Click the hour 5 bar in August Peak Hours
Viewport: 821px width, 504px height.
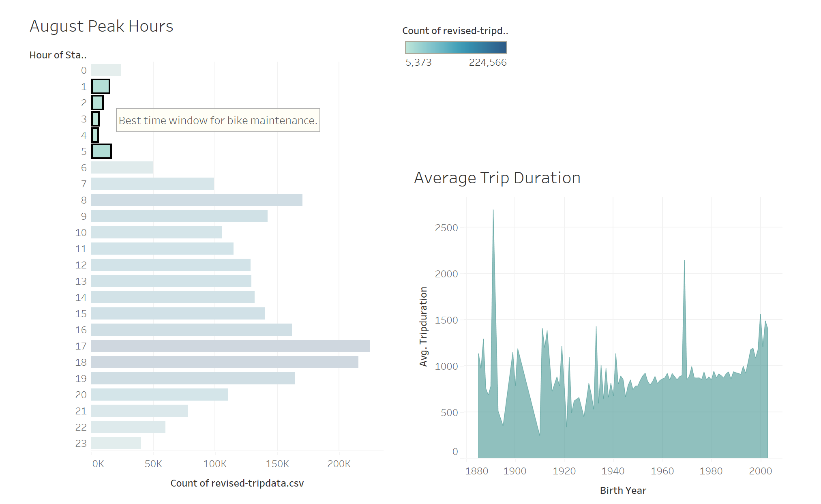[x=101, y=151]
